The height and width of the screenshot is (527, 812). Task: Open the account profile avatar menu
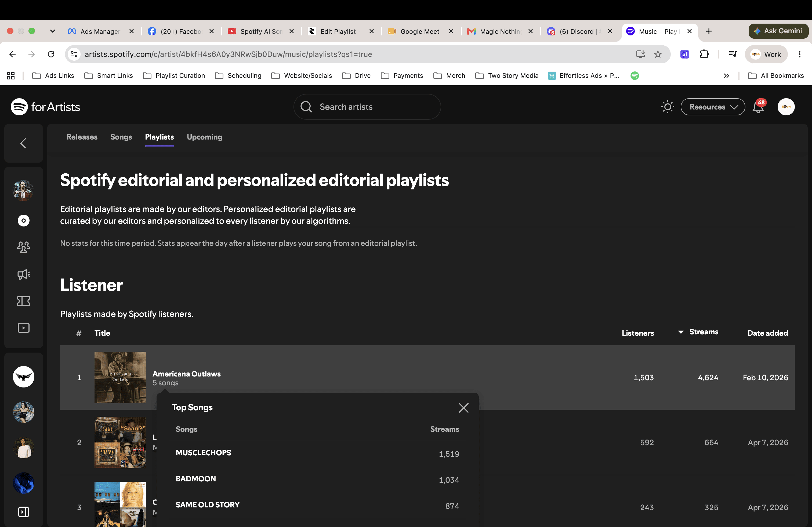coord(786,107)
